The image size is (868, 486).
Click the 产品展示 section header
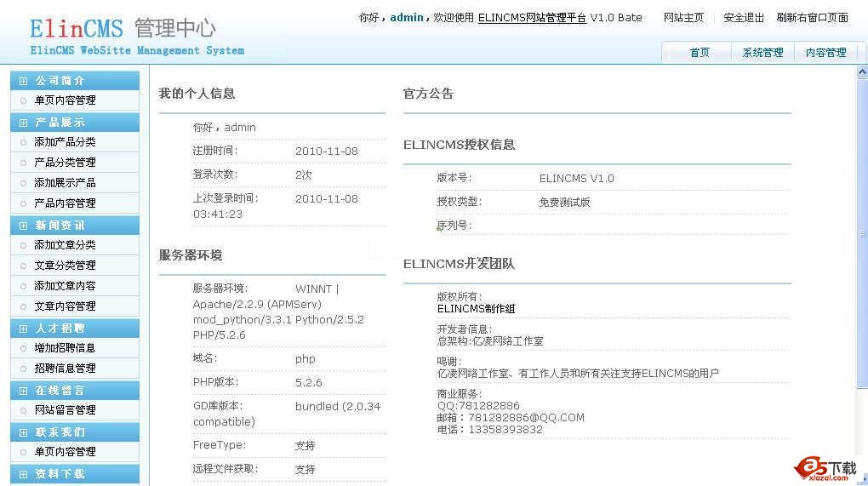(x=75, y=123)
